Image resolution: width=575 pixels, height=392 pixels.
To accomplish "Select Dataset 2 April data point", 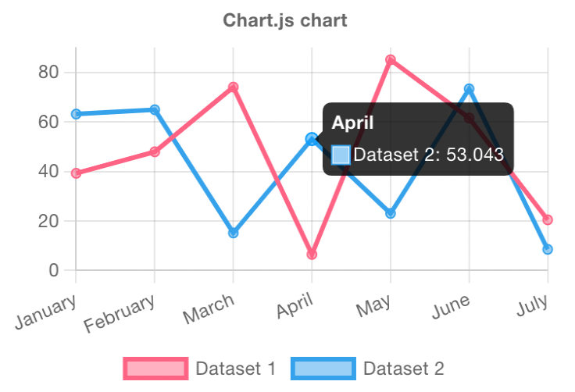I will [x=312, y=139].
